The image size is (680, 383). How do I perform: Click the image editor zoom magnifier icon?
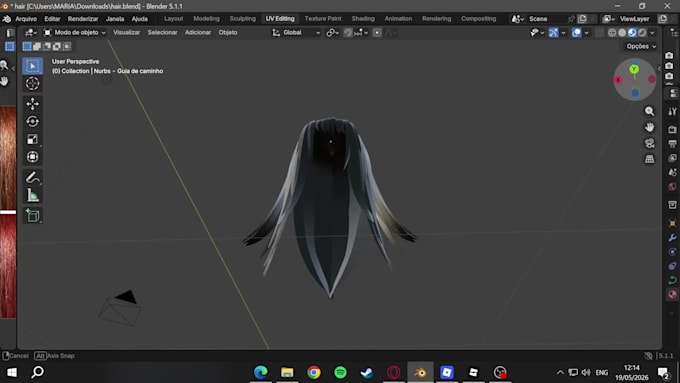[4, 65]
